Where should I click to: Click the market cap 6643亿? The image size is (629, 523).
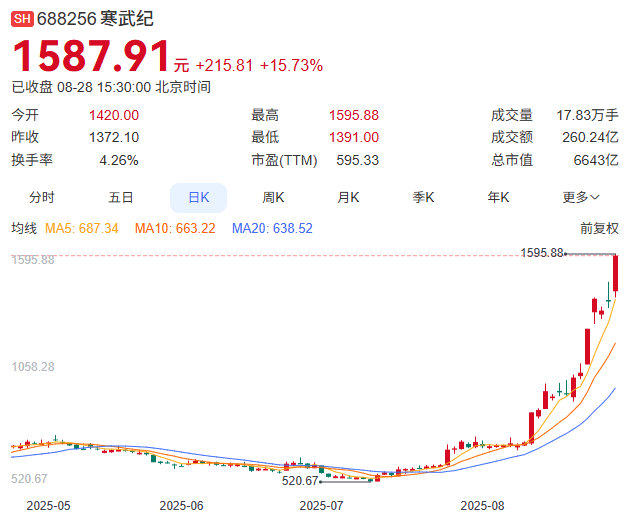[x=596, y=160]
